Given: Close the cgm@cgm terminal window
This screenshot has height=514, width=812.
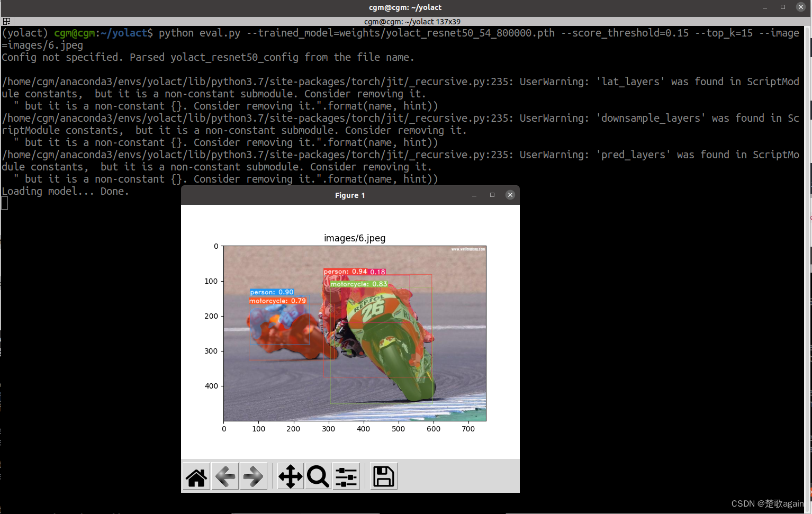Looking at the screenshot, I should [801, 7].
